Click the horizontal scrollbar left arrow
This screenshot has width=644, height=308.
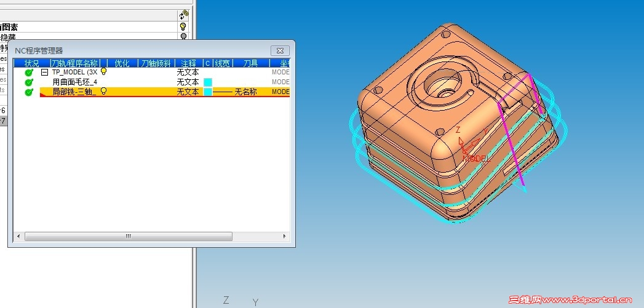(18, 237)
